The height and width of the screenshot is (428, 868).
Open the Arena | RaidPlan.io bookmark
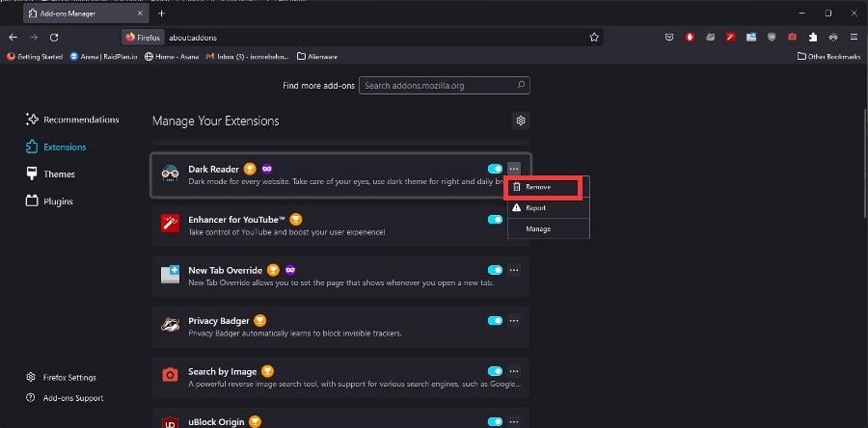[103, 57]
